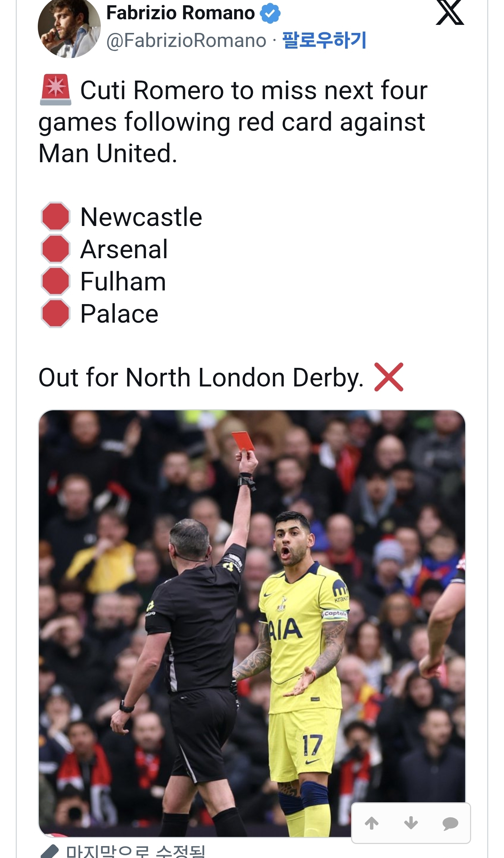
Task: Click the X logo icon
Action: (x=450, y=13)
